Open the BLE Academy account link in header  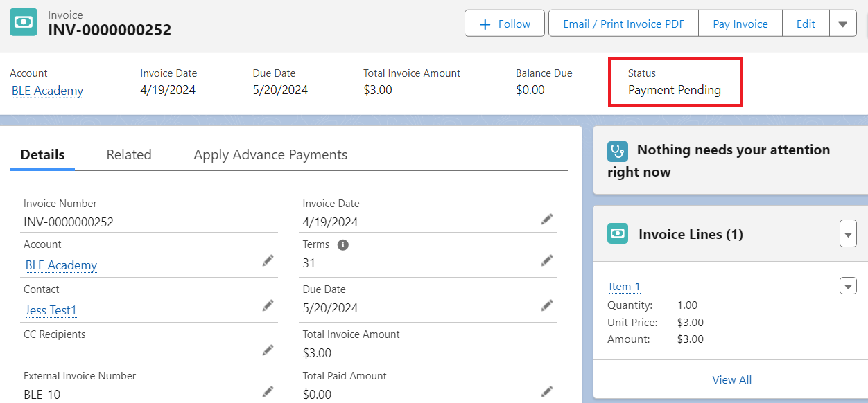point(47,91)
